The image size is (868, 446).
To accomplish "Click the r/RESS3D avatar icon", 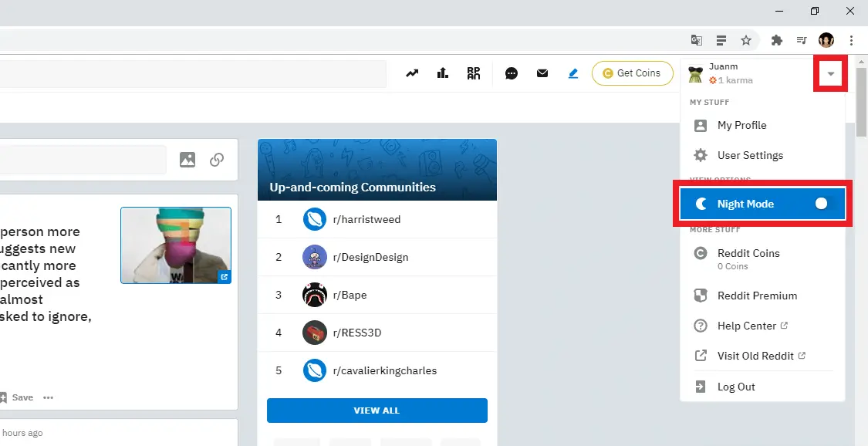I will click(315, 333).
